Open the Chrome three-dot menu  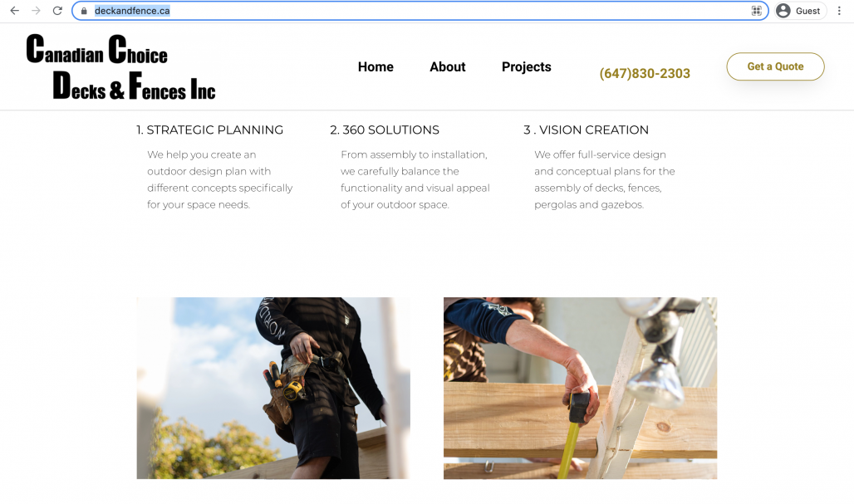pyautogui.click(x=839, y=11)
